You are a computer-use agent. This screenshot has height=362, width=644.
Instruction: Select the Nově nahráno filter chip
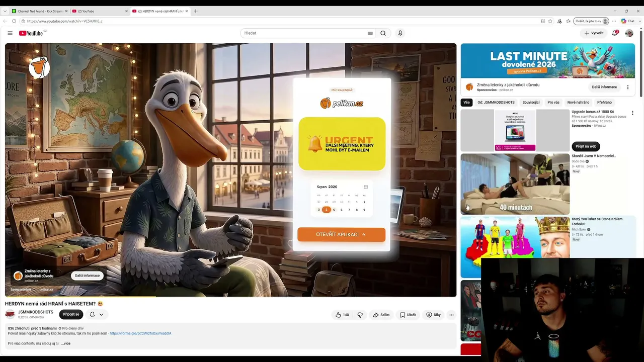pyautogui.click(x=578, y=103)
